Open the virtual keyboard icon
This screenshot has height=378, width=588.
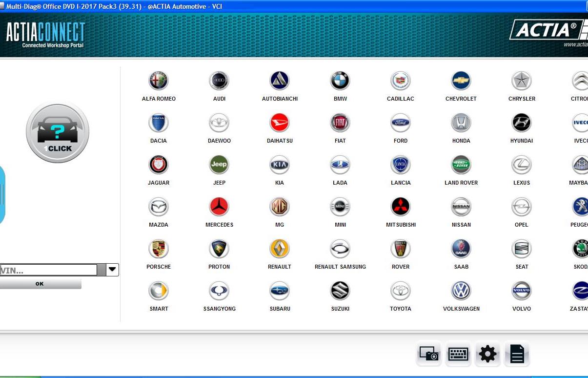(x=458, y=354)
